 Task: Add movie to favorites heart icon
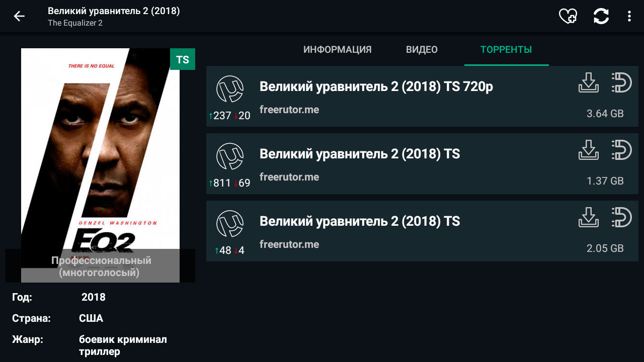coord(568,16)
